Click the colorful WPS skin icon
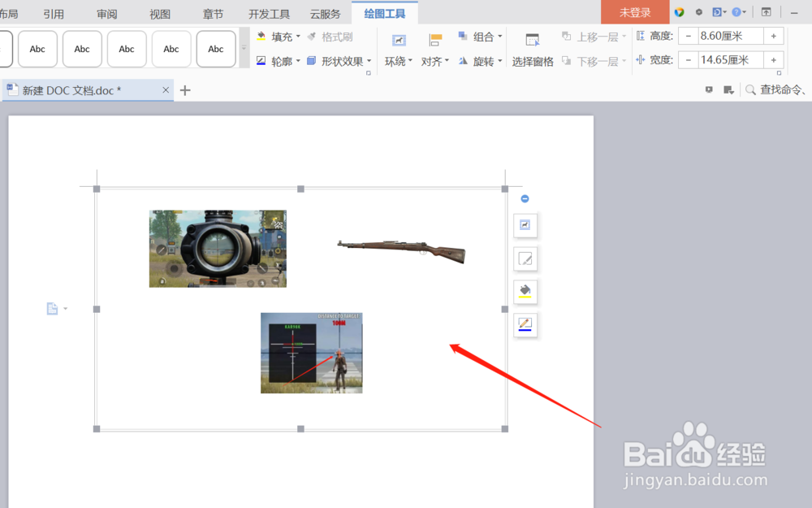The height and width of the screenshot is (508, 812). 679,12
